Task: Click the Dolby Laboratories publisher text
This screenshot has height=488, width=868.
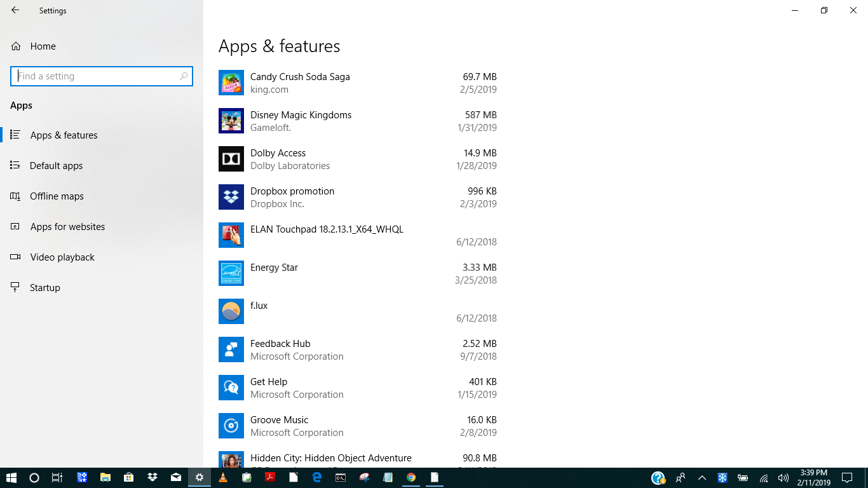Action: [x=290, y=166]
